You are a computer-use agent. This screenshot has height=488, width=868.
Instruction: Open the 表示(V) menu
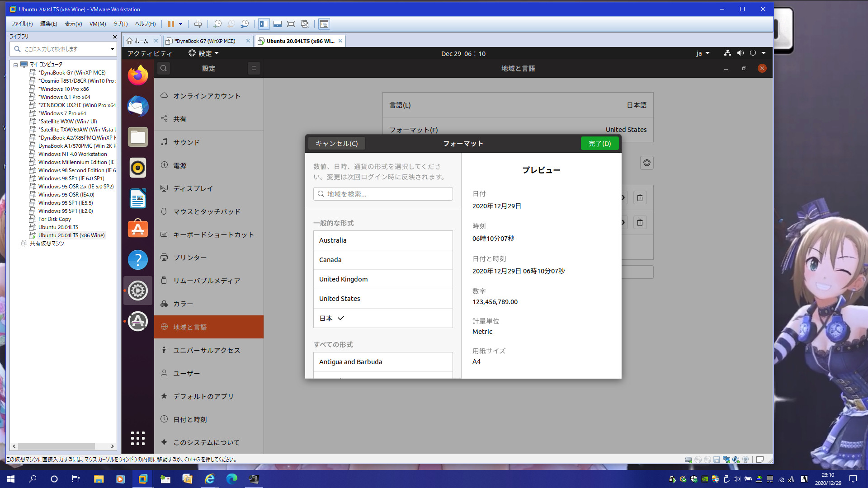pyautogui.click(x=73, y=24)
